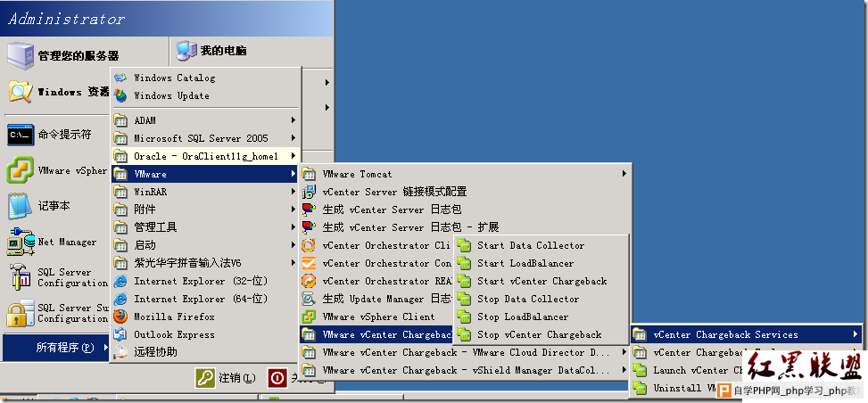The width and height of the screenshot is (868, 403).
Task: Click the 命令提示符 console icon
Action: [20, 135]
